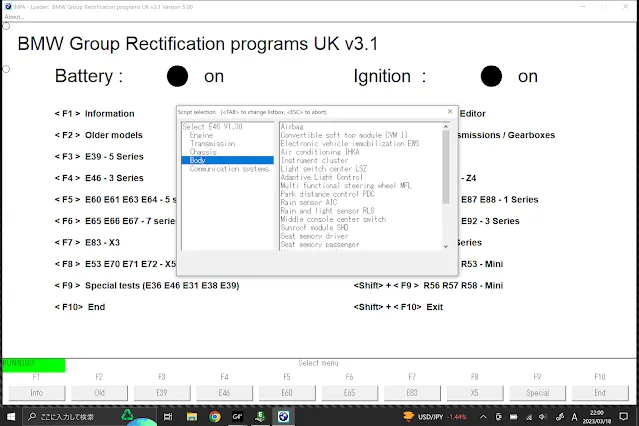Click the F6 E65 button
Screen dimensions: 639x426
click(350, 393)
